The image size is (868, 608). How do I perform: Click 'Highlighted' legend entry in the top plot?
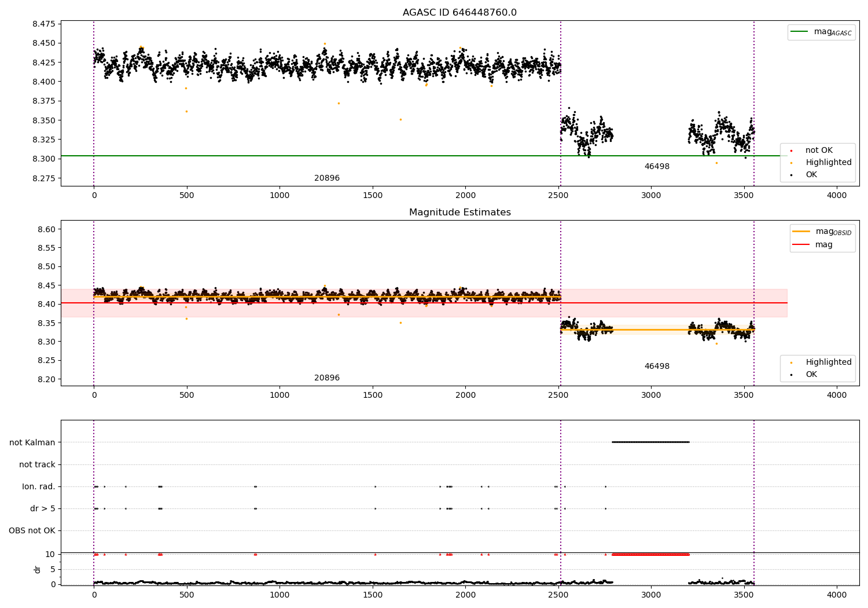pyautogui.click(x=821, y=163)
